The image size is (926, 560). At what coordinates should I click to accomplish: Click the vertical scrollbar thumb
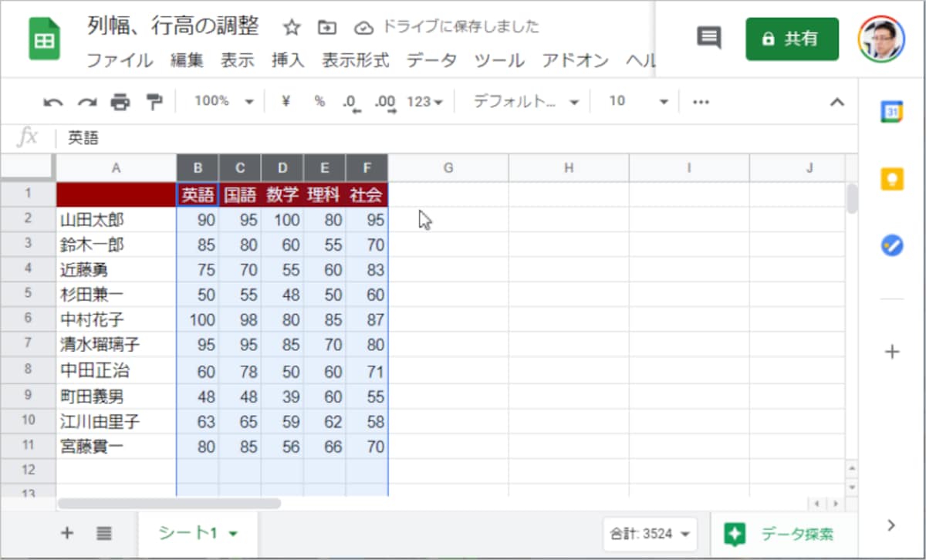(852, 198)
